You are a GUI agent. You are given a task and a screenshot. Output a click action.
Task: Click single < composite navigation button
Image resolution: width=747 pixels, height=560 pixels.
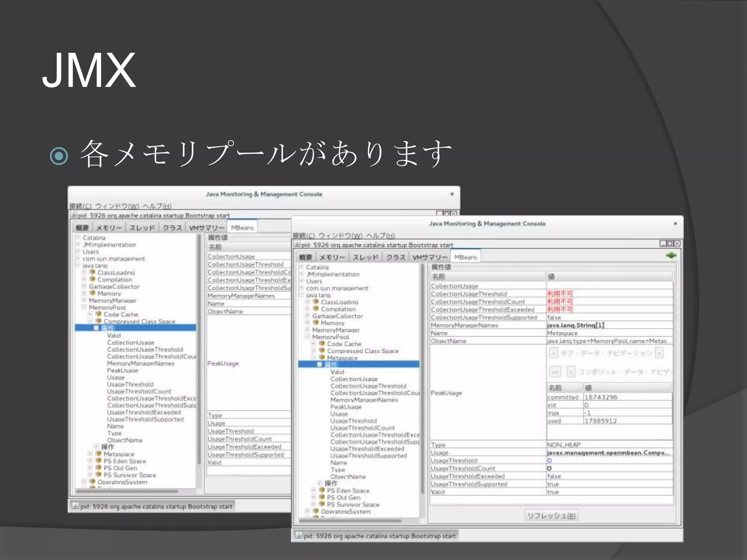tap(571, 372)
